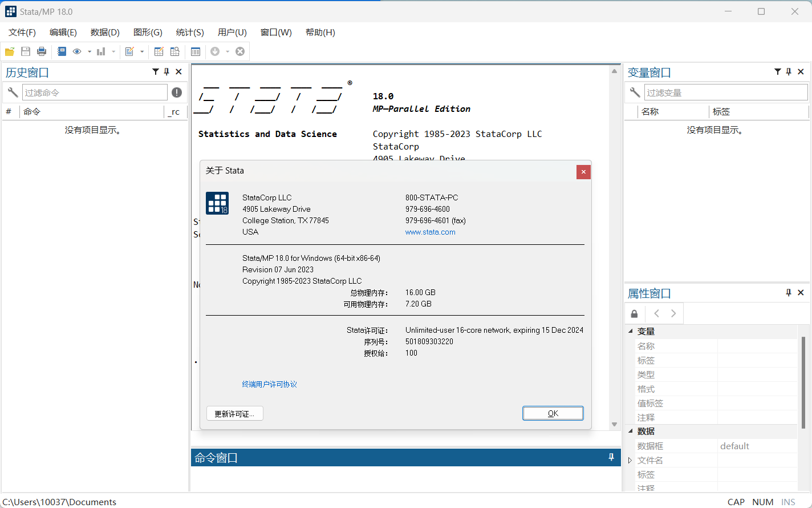Open the Data Editor (Edit) icon

[159, 51]
